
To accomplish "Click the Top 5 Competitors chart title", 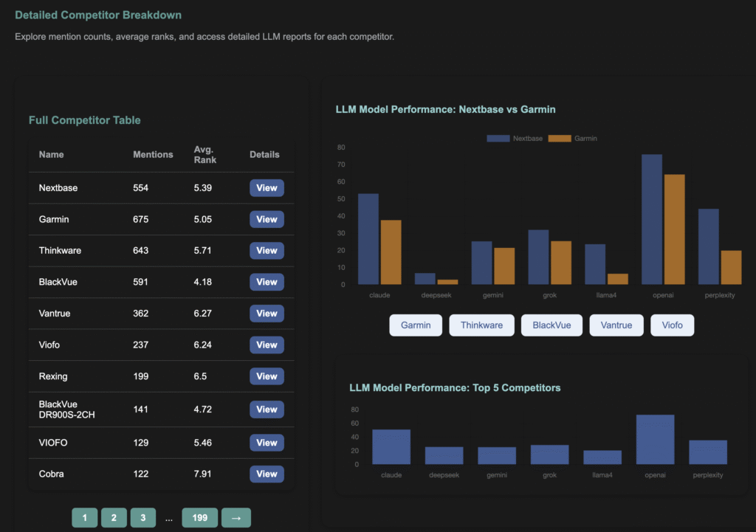I will (x=455, y=388).
